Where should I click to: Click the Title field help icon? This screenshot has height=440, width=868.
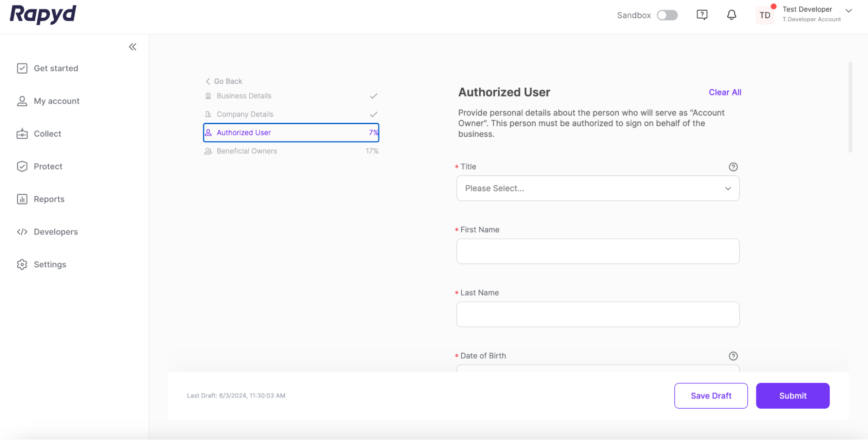pyautogui.click(x=733, y=167)
